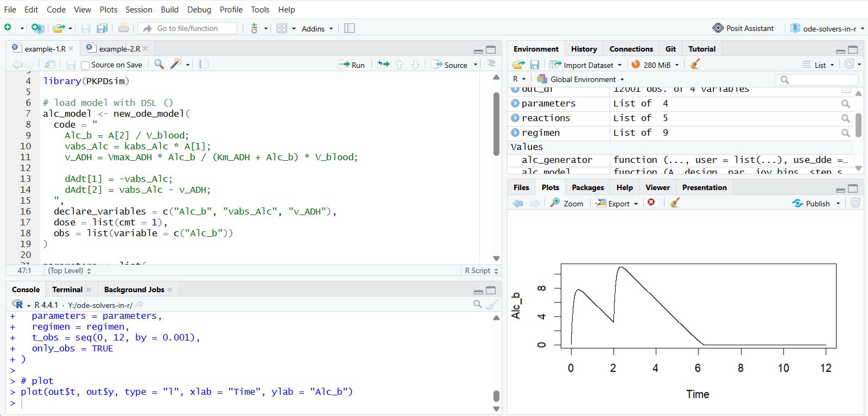Click the compile report notebook icon
Viewport: 868px width, 416px height.
[204, 64]
